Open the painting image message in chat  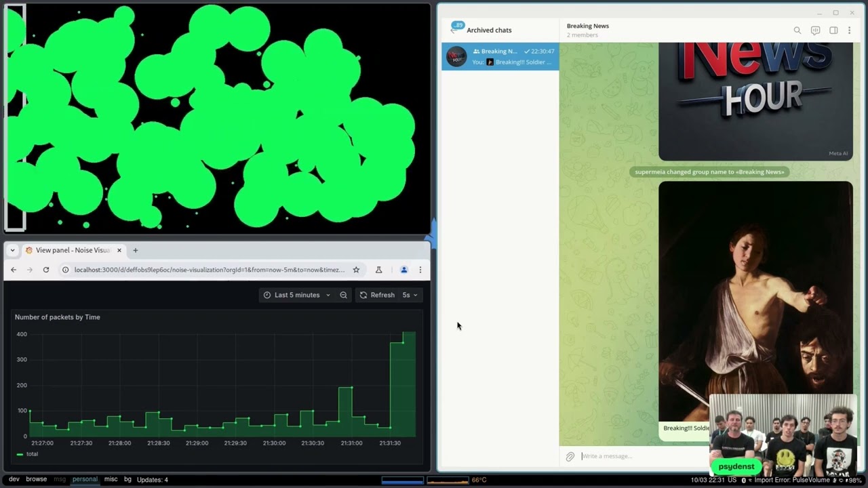coord(755,302)
